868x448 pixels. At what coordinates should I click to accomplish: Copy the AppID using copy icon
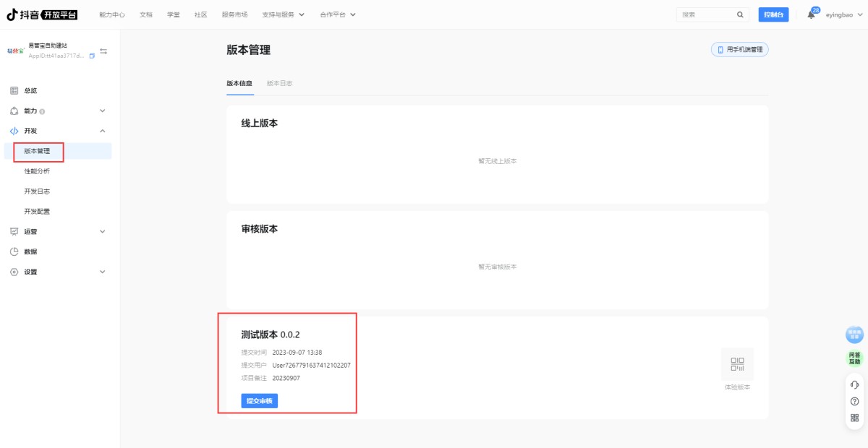[92, 56]
